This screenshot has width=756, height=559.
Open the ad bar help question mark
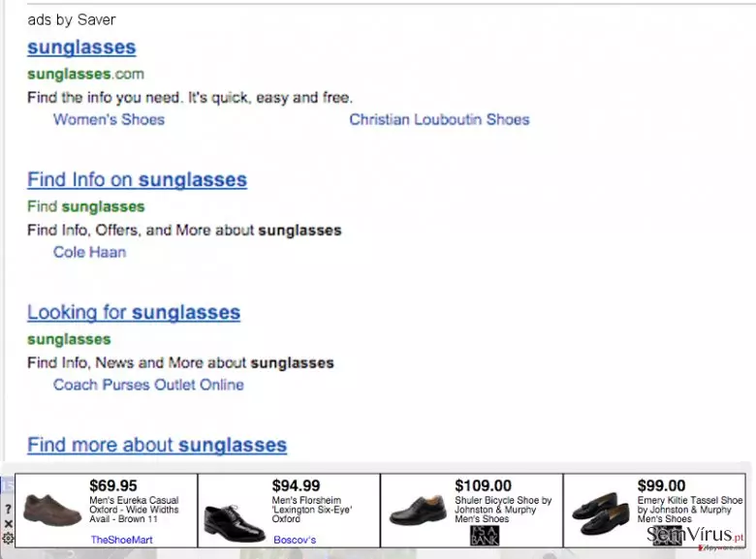(8, 509)
